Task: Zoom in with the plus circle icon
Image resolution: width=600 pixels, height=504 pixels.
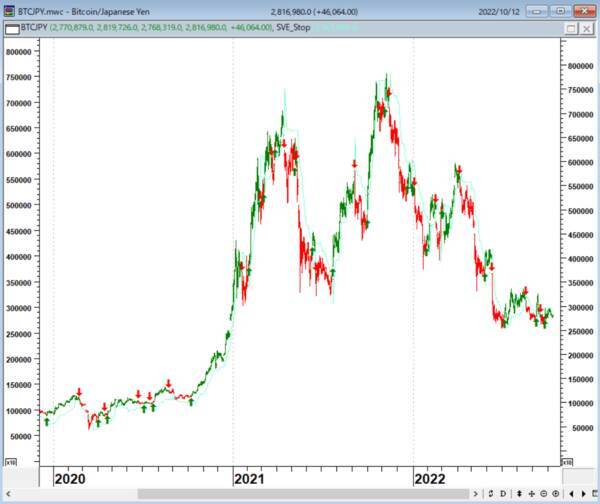Action: [x=556, y=494]
